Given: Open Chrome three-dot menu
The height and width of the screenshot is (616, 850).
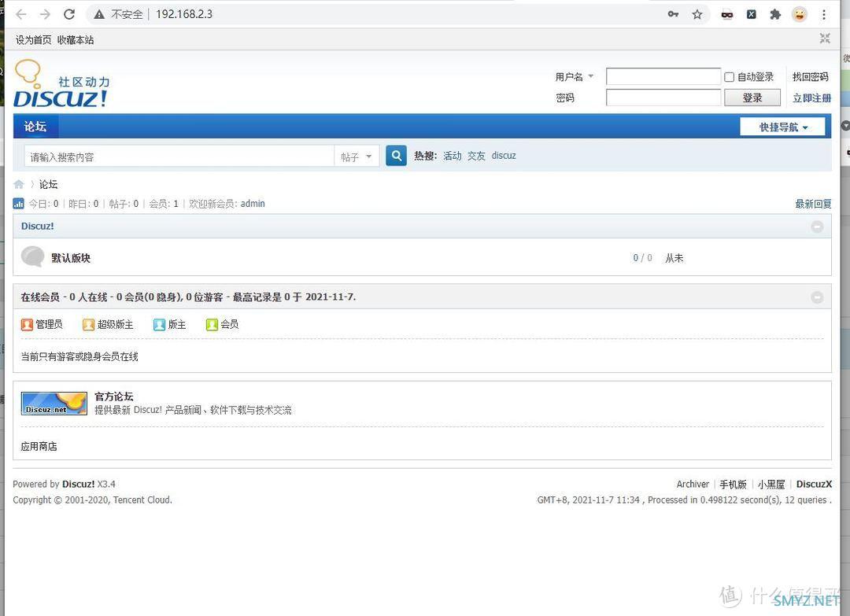Looking at the screenshot, I should [x=823, y=15].
